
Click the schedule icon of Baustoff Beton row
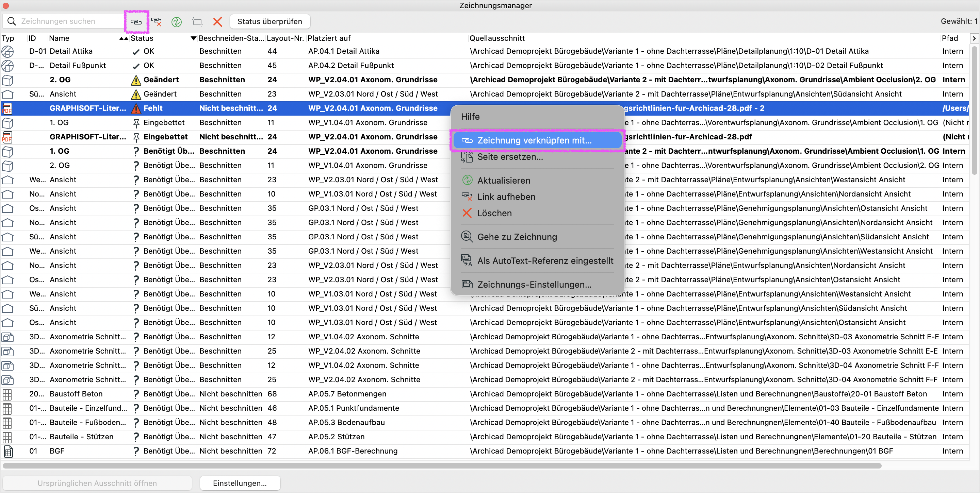point(7,394)
